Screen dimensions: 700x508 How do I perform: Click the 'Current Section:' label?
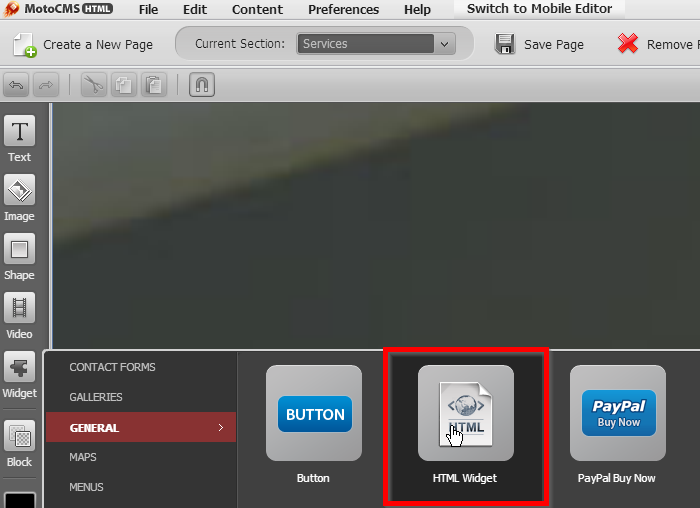(x=240, y=44)
